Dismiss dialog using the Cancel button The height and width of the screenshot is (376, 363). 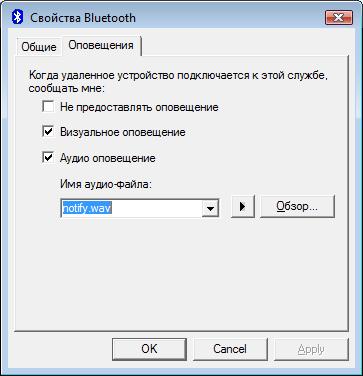tap(230, 349)
